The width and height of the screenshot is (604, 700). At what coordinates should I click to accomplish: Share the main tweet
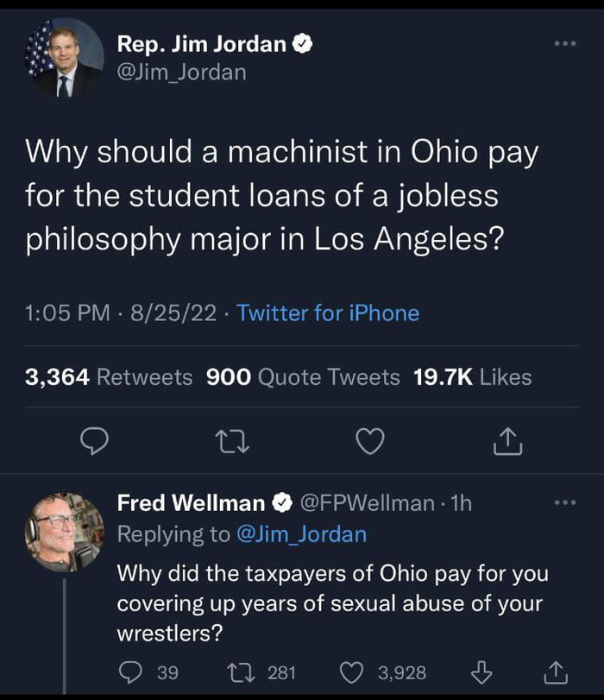click(506, 442)
